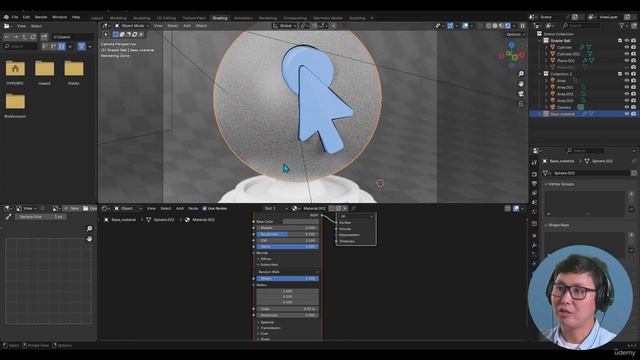This screenshot has height=360, width=640.
Task: Hide Collection 2 with eye icon
Action: click(627, 74)
